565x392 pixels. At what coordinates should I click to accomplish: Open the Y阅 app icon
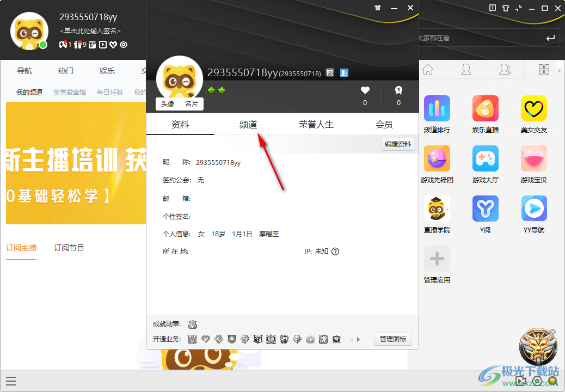(486, 208)
